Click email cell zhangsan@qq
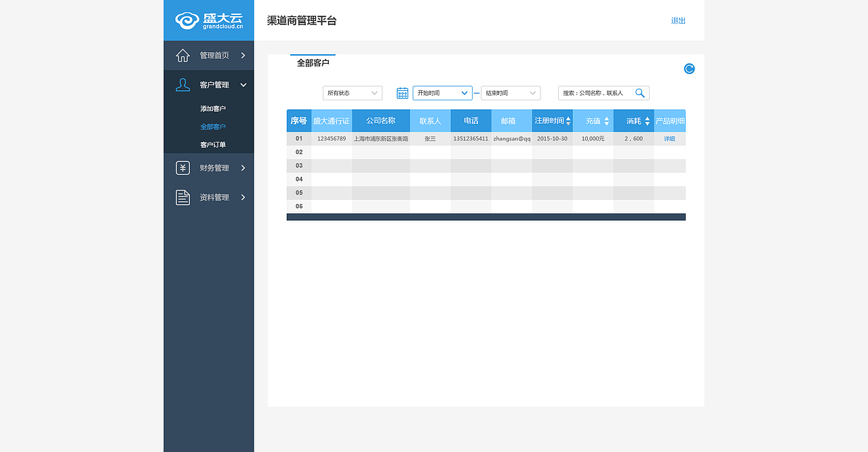Screen dimensions: 868x452 click(x=512, y=138)
